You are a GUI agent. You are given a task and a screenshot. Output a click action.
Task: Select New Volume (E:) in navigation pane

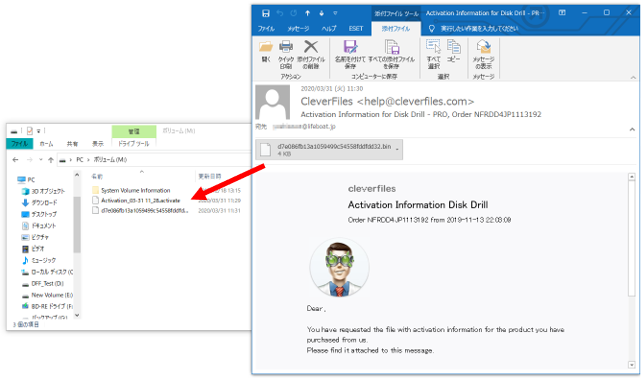(47, 295)
